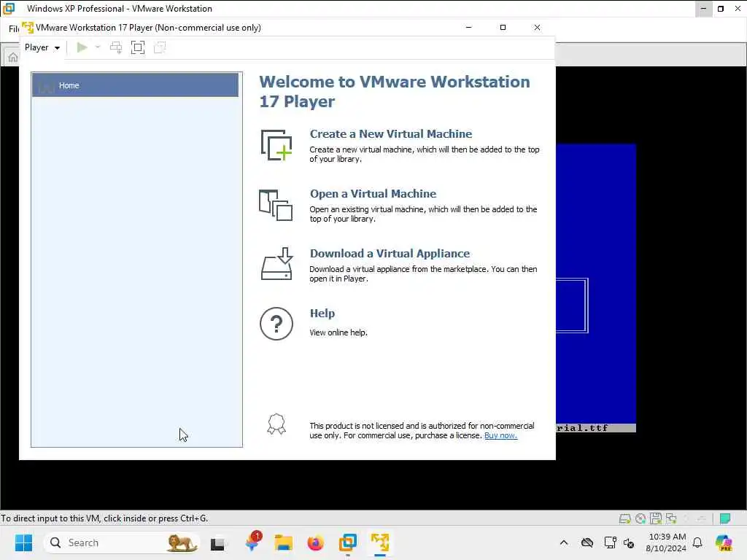Show hidden tray icons chevron
Viewport: 747px width, 560px height.
[564, 542]
